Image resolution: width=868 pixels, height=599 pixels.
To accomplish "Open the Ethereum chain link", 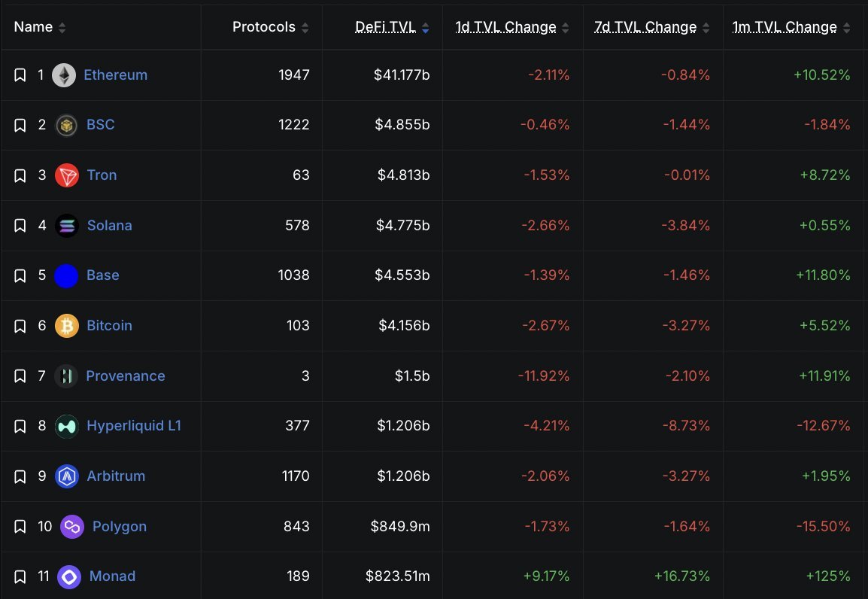I will point(116,74).
